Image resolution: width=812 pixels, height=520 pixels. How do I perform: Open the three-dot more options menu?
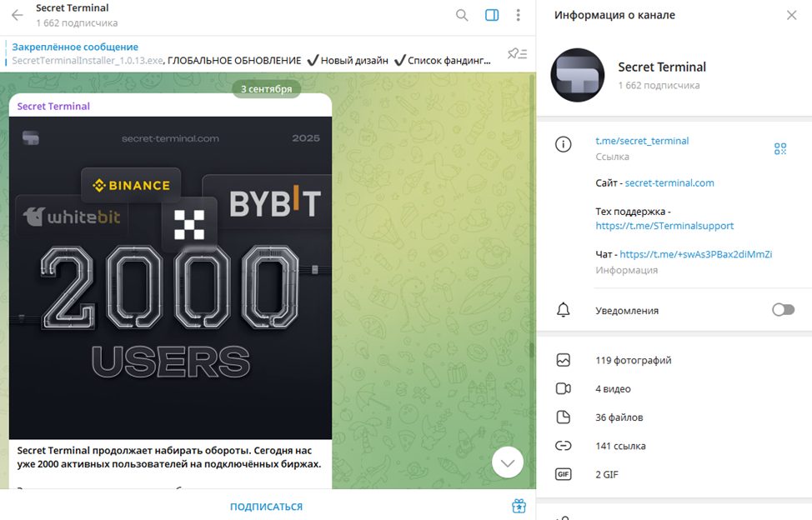click(x=518, y=15)
